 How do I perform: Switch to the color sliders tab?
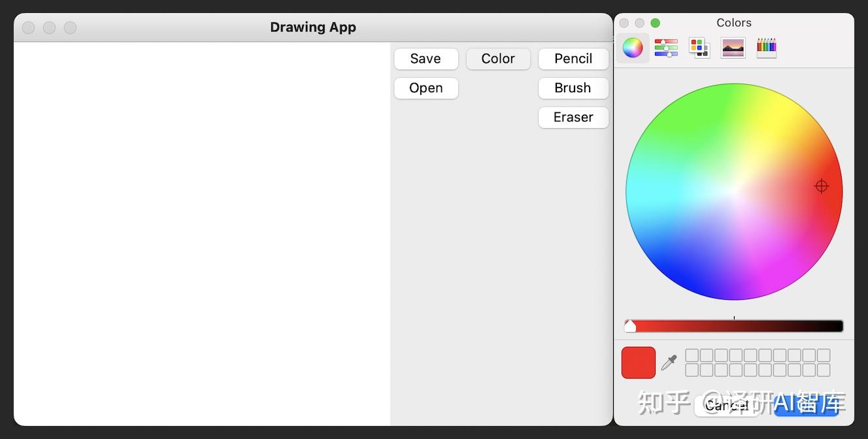(666, 48)
